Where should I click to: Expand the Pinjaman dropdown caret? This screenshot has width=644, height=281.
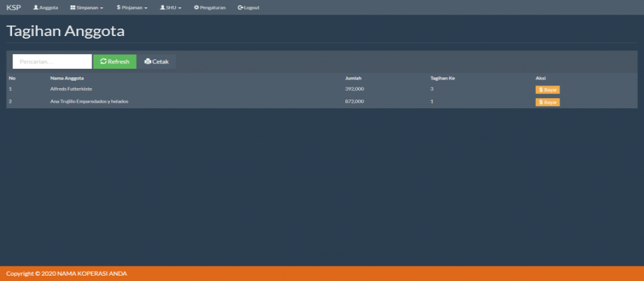[146, 8]
